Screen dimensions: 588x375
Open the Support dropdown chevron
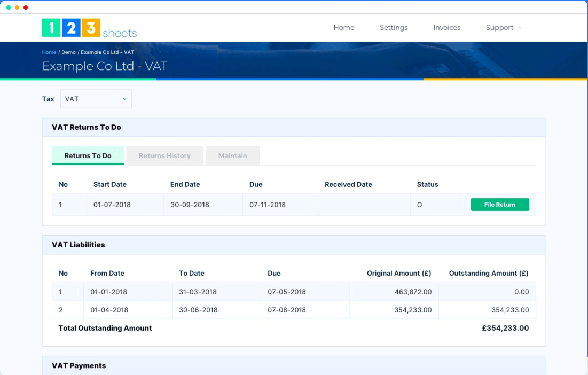(x=519, y=28)
